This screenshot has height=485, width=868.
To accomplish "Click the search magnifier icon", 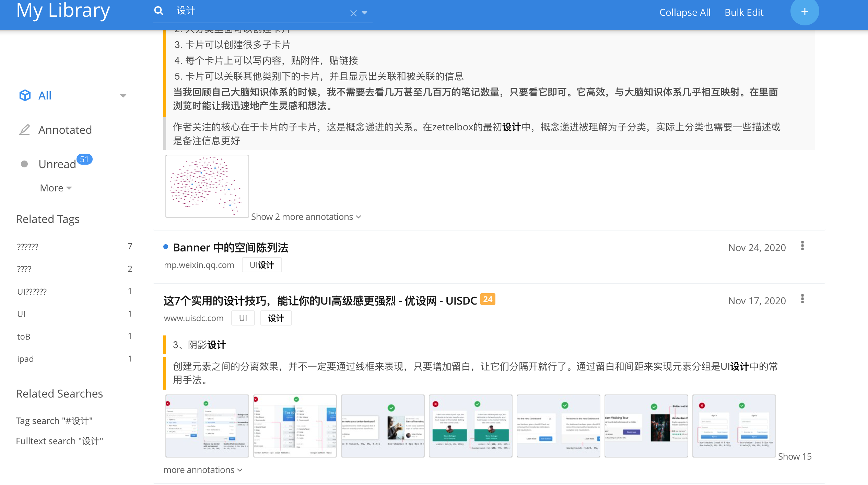I will [x=159, y=11].
